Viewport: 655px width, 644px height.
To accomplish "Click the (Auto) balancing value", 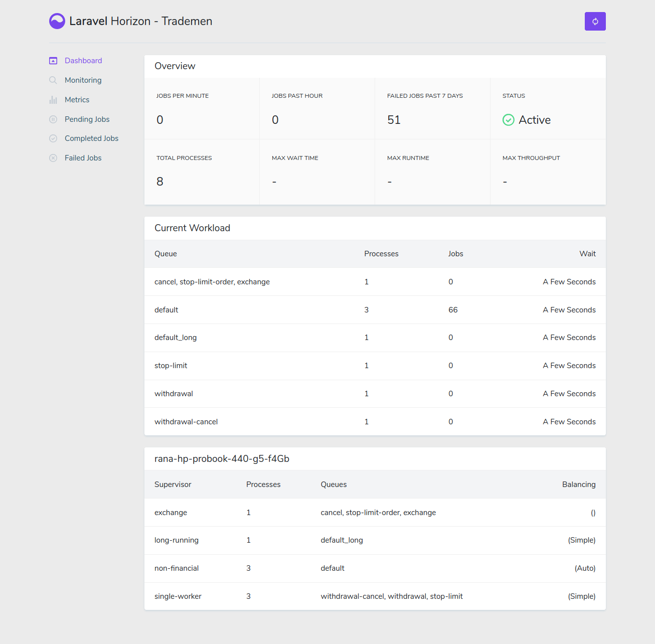I will 585,568.
